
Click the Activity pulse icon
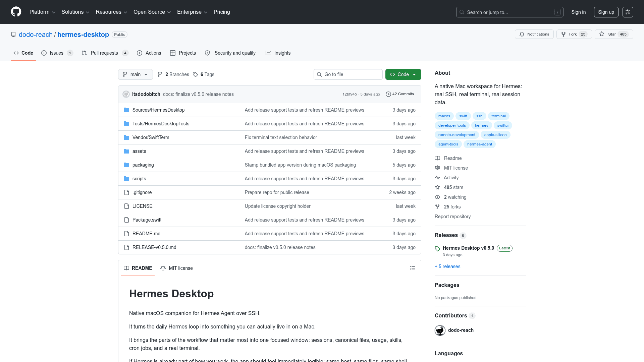(x=437, y=178)
